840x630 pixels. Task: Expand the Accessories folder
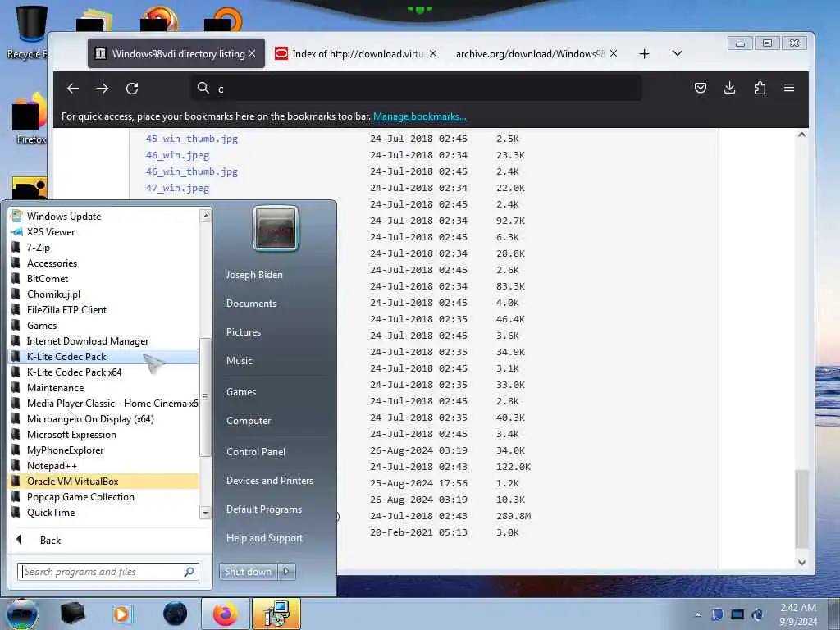[104, 263]
